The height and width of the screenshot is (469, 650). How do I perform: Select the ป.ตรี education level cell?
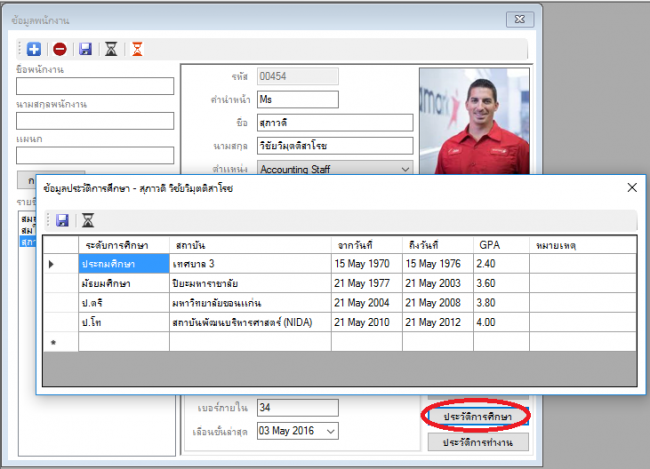click(x=124, y=303)
